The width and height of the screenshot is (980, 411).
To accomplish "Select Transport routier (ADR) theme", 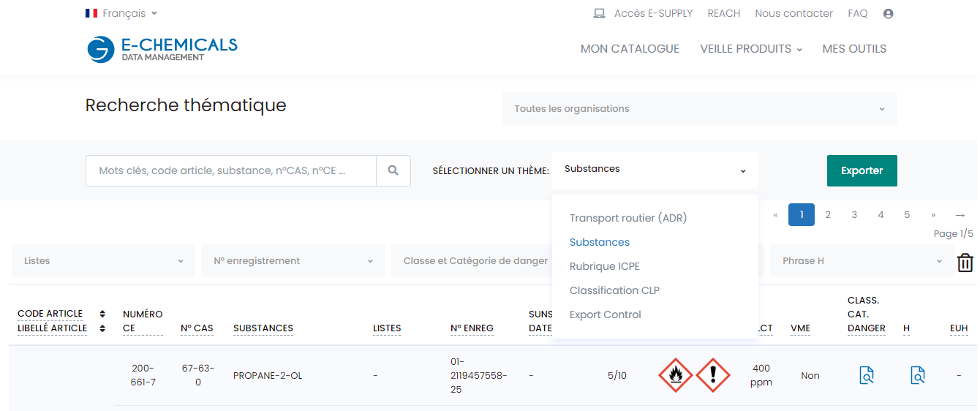I will 628,218.
